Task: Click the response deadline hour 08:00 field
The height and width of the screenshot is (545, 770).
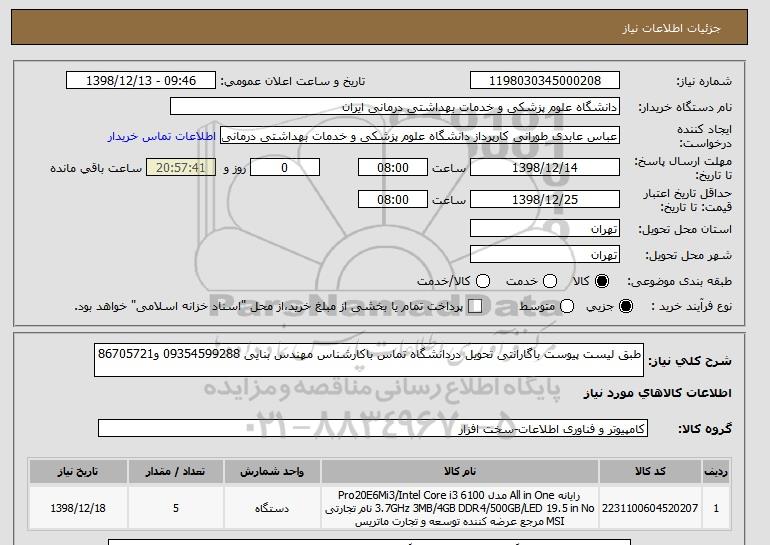Action: [x=393, y=167]
